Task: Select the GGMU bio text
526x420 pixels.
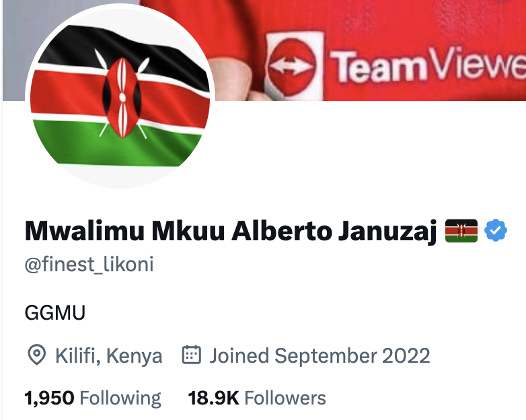Action: [x=55, y=312]
